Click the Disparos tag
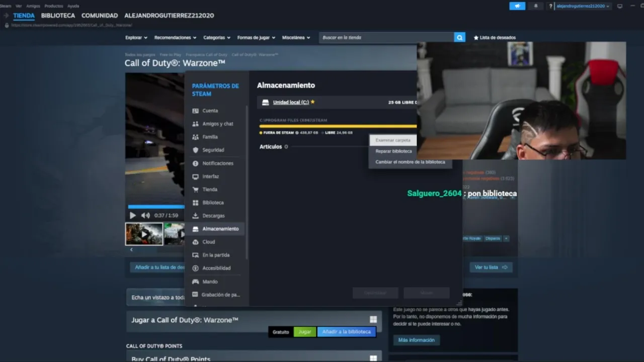 (493, 238)
